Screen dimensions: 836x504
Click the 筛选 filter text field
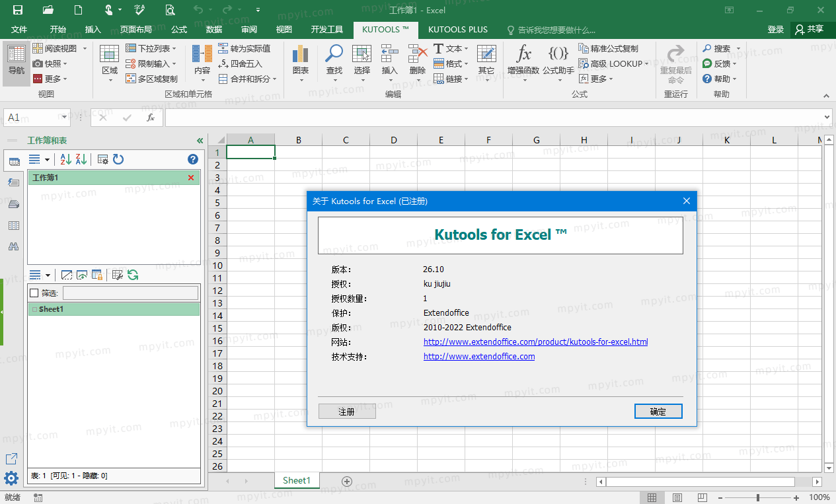click(130, 293)
